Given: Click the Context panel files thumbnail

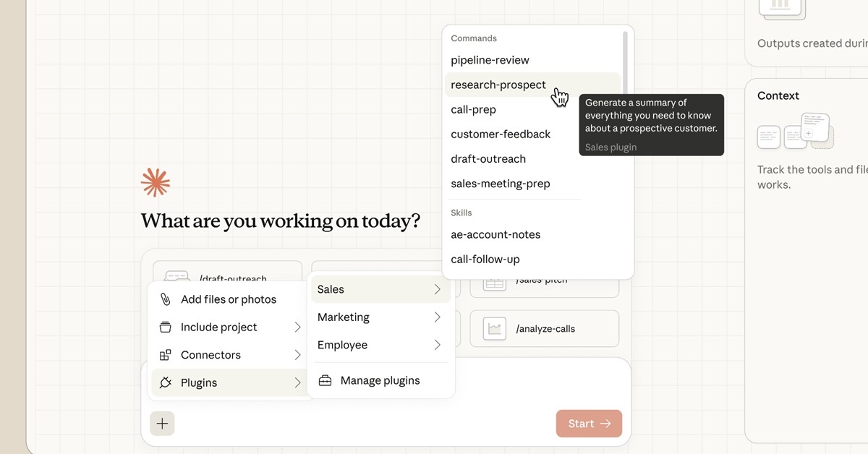Looking at the screenshot, I should pyautogui.click(x=796, y=132).
